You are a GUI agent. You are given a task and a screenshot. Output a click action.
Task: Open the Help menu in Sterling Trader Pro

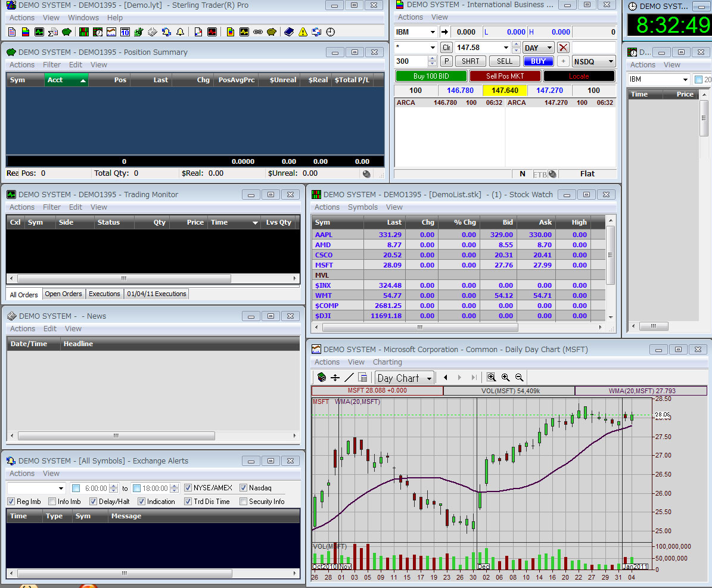[x=115, y=18]
